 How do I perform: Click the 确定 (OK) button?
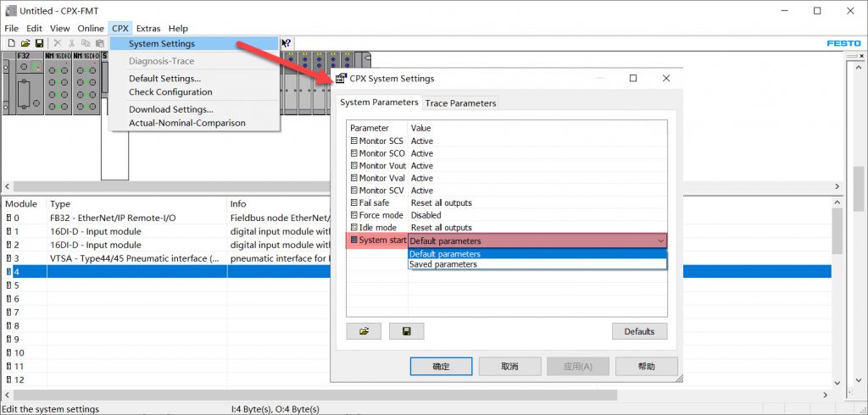441,367
